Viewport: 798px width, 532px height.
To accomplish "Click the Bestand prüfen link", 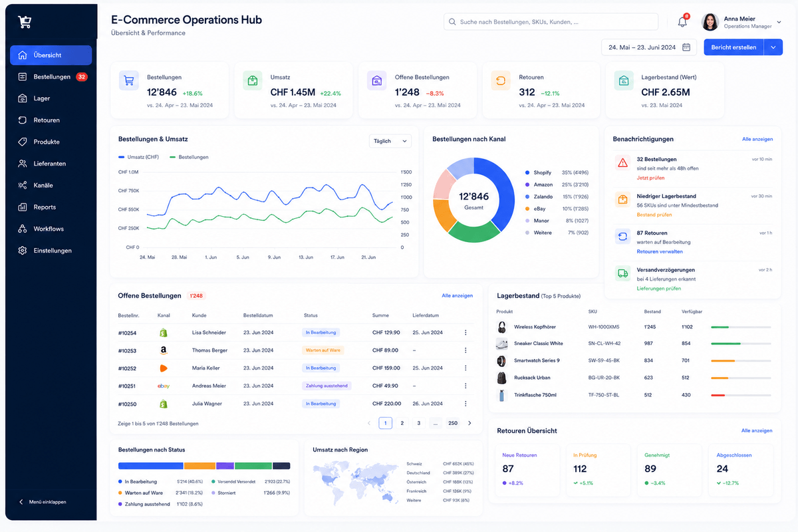I will 654,215.
